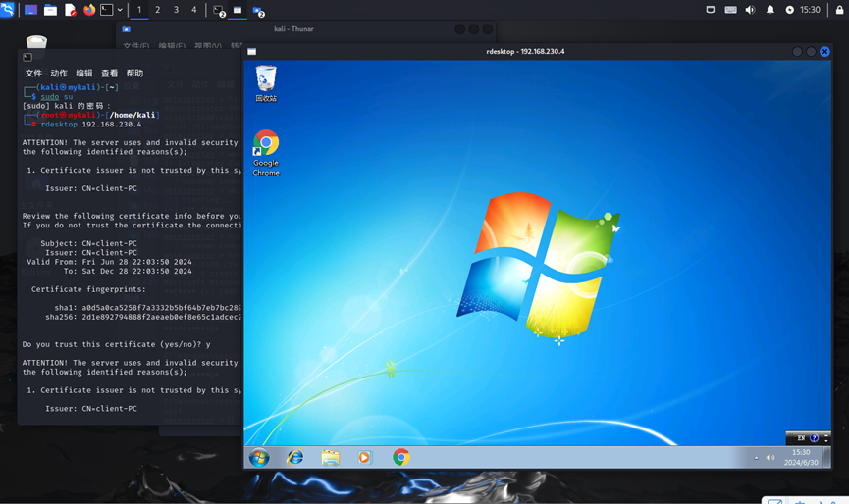849x504 pixels.
Task: Open the 帮助 menu in the terminal
Action: pos(134,73)
